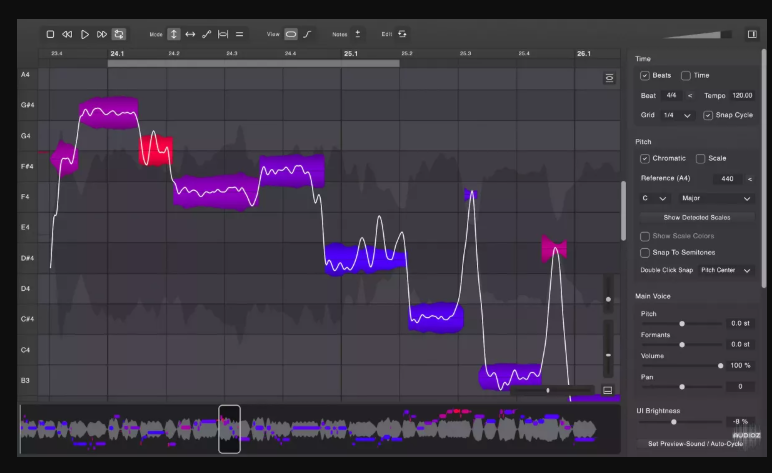772x473 pixels.
Task: Click the Main Voice Volume slider handle
Action: click(x=720, y=365)
